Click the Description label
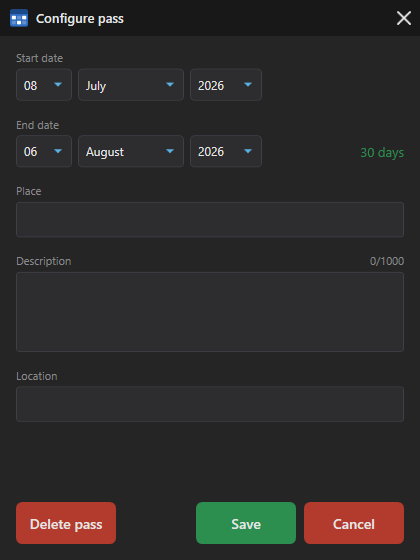The width and height of the screenshot is (420, 560). [44, 261]
